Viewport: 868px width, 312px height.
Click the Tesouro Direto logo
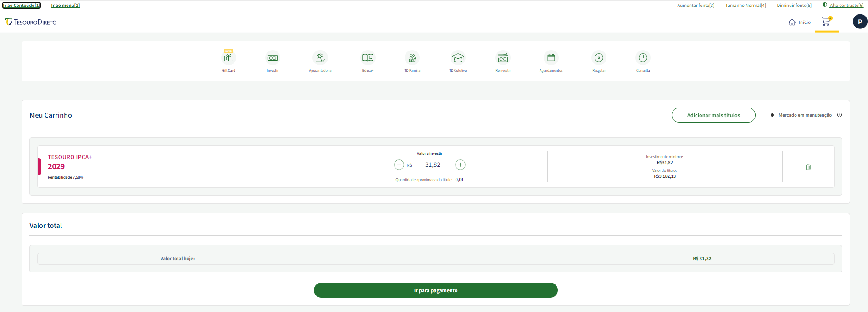pyautogui.click(x=31, y=22)
